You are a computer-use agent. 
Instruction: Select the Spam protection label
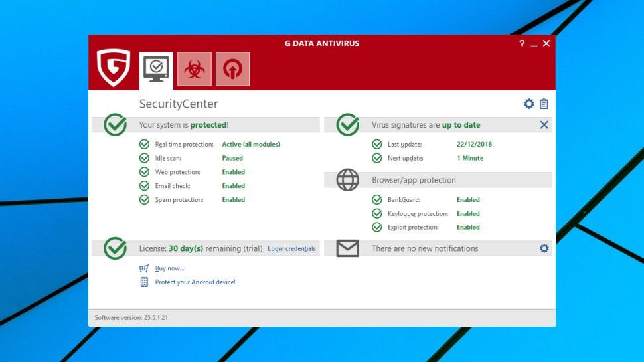[x=179, y=200]
